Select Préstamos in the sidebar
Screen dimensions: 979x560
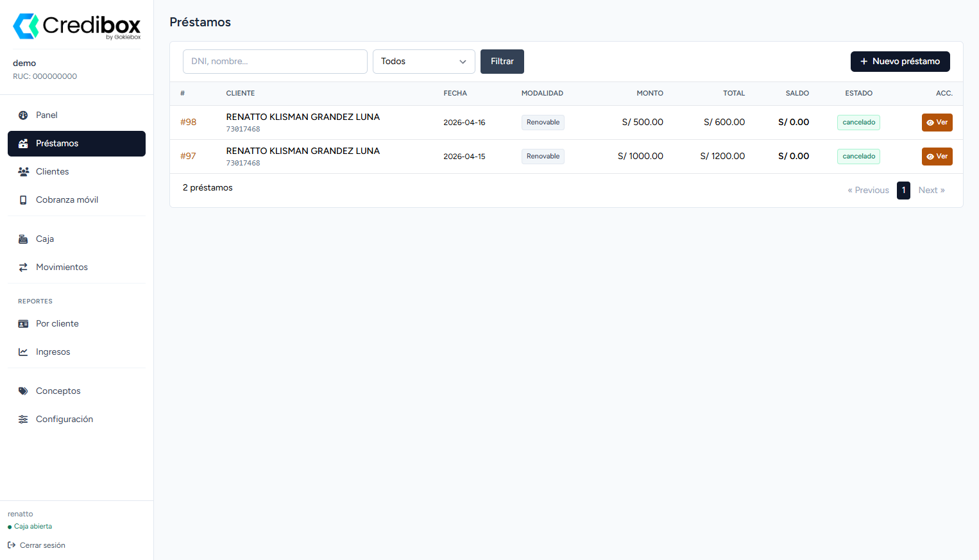(76, 144)
